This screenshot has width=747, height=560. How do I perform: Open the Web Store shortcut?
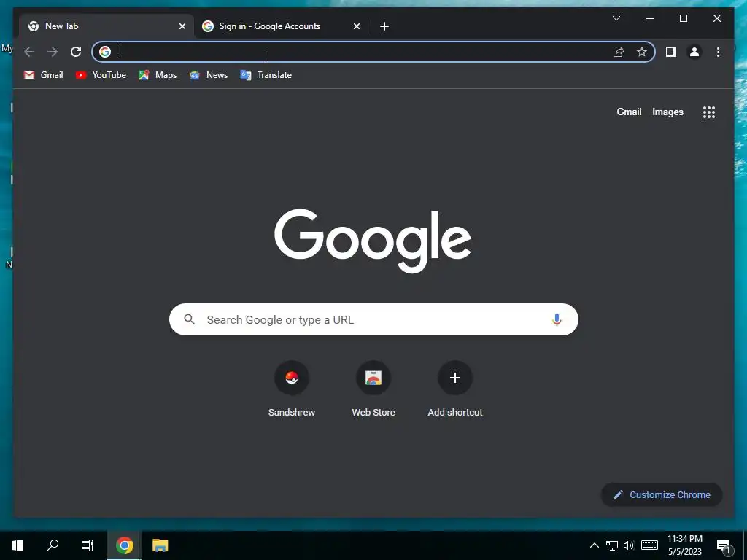point(373,389)
